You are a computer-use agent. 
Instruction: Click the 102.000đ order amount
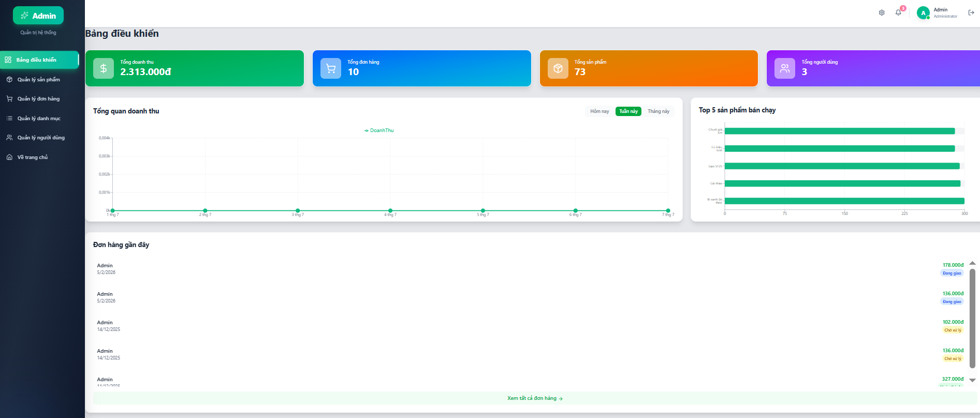(x=953, y=322)
